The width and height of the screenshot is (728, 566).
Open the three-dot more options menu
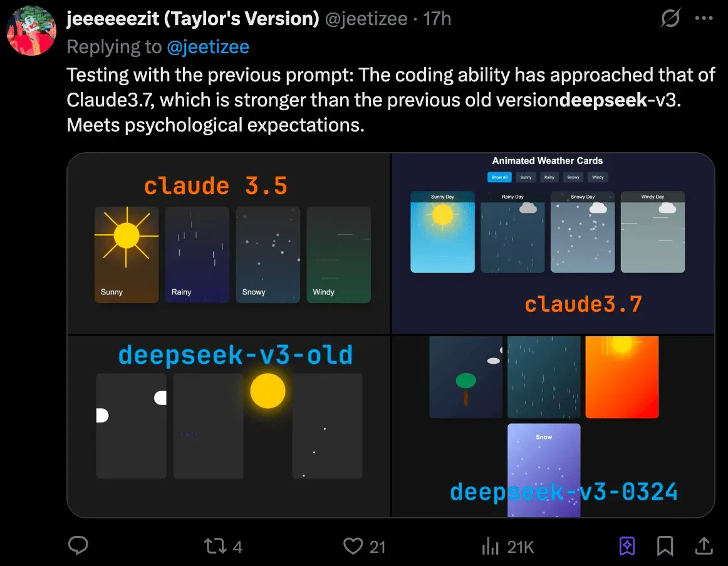pos(705,19)
